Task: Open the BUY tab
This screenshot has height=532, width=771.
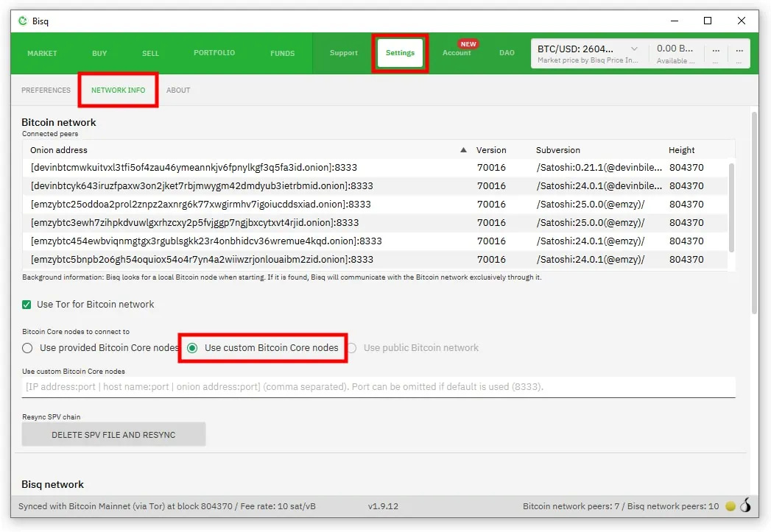Action: pyautogui.click(x=99, y=53)
